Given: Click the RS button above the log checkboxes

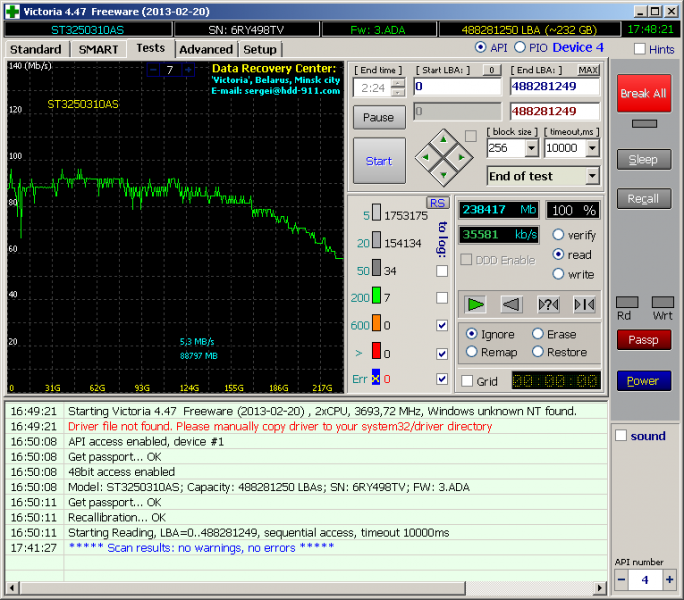Looking at the screenshot, I should click(438, 202).
